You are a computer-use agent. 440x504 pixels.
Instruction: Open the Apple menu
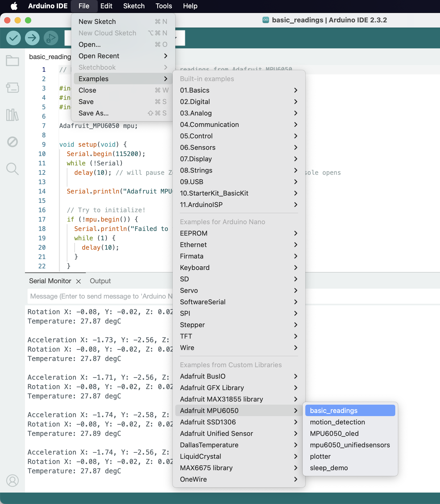[x=14, y=6]
